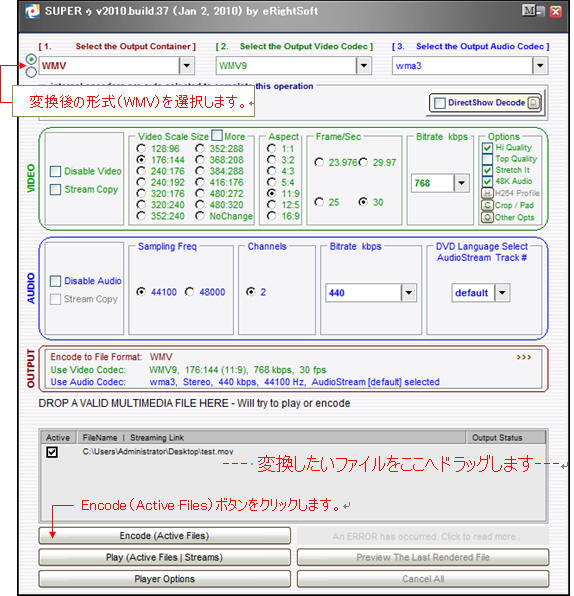Image resolution: width=574 pixels, height=596 pixels.
Task: Click the >>> arrows in output panel
Action: click(524, 357)
